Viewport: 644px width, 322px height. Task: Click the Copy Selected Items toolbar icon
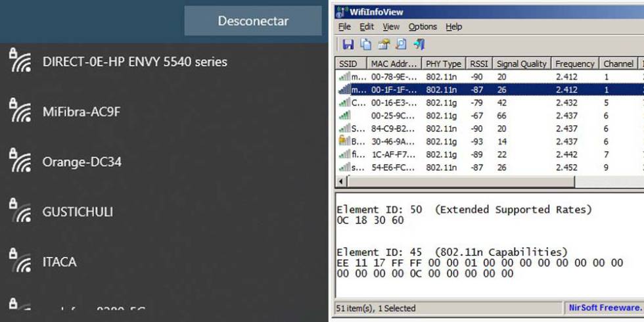point(365,45)
